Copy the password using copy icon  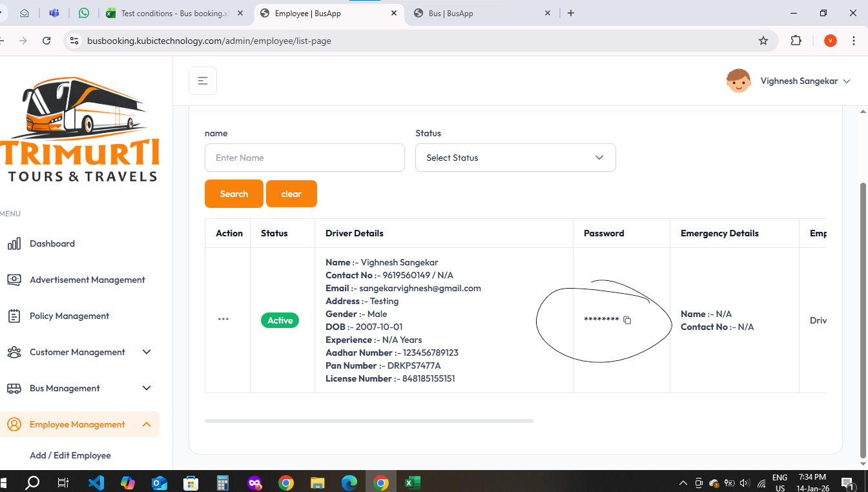coord(627,320)
